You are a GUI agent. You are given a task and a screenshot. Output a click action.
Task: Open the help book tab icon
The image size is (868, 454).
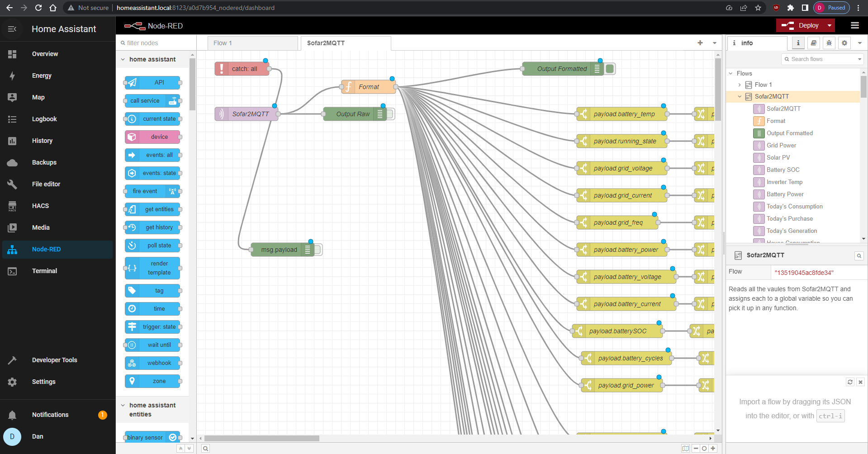[813, 43]
